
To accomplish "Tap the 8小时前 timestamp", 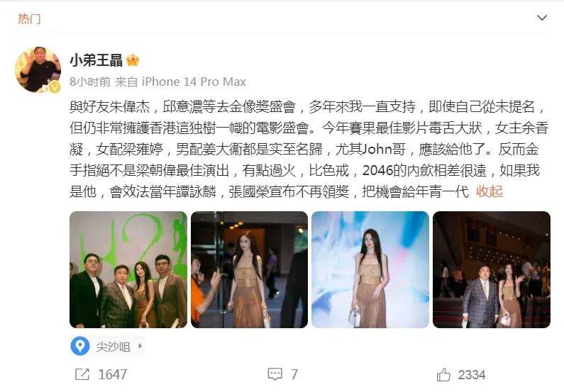I will tap(90, 82).
